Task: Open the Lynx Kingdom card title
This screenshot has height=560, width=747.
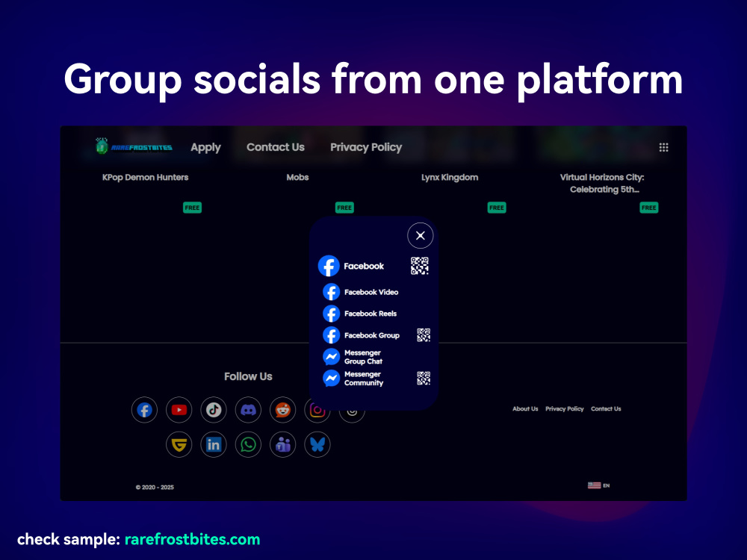Action: pos(450,177)
